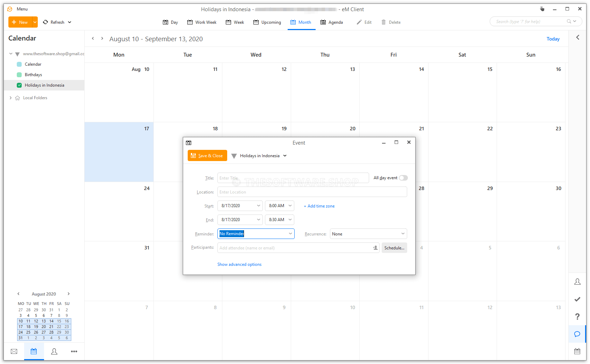
Task: Click the green color swatch beside Calendar
Action: pyautogui.click(x=19, y=64)
